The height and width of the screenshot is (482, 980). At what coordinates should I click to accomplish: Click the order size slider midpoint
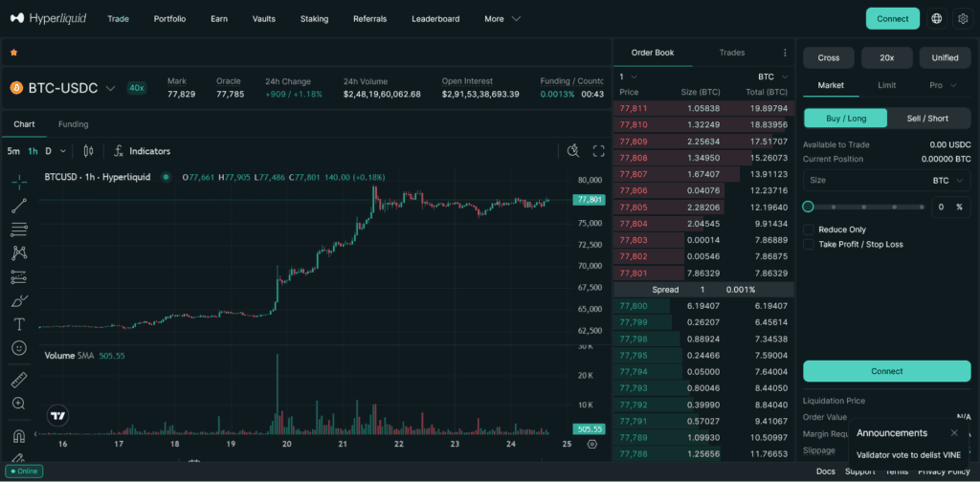(863, 207)
